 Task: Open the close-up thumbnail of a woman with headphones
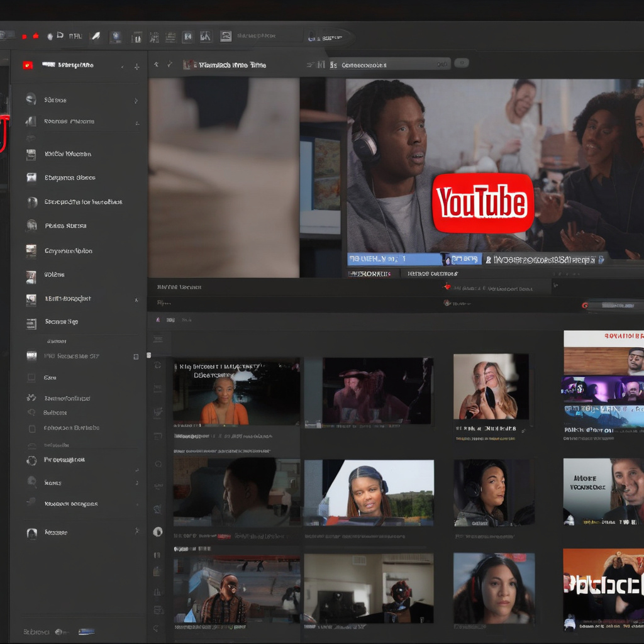tap(494, 588)
